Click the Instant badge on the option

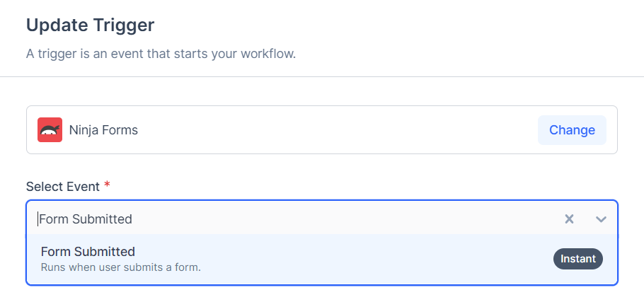coord(577,259)
